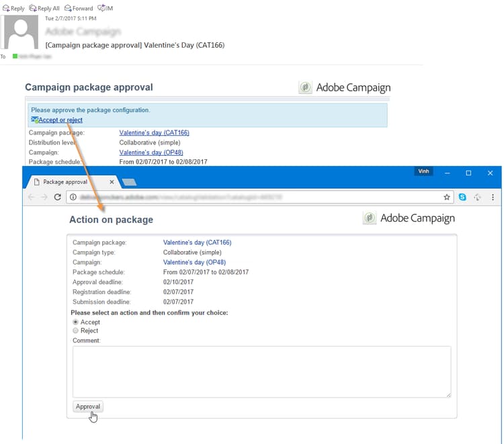The height and width of the screenshot is (444, 504).
Task: Click the Reply icon in email header
Action: (6, 8)
